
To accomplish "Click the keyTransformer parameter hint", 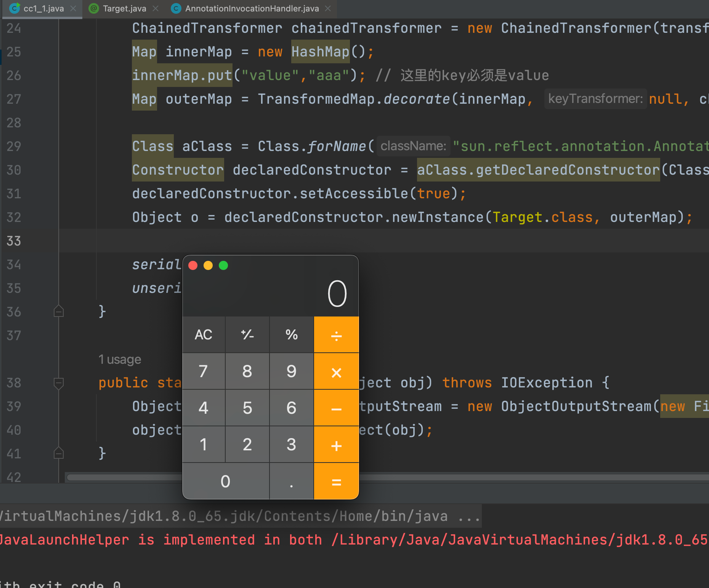I will pos(595,99).
